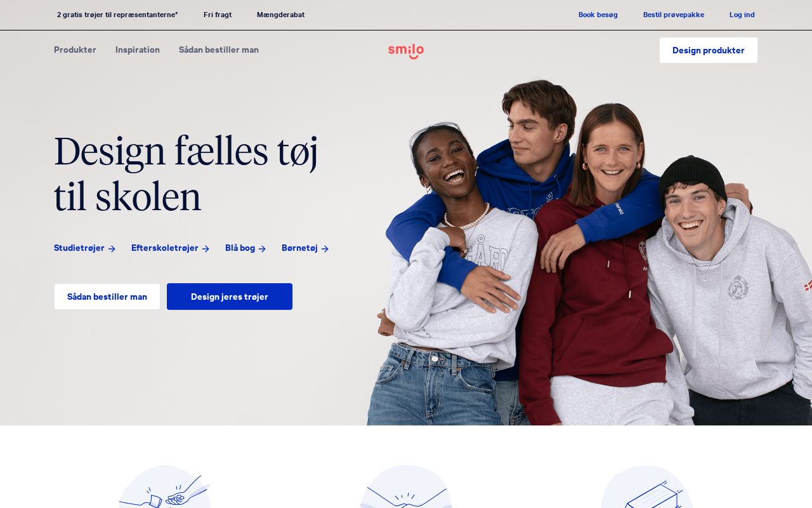The image size is (812, 508).
Task: Click the Mængderabat top bar item
Action: [280, 15]
